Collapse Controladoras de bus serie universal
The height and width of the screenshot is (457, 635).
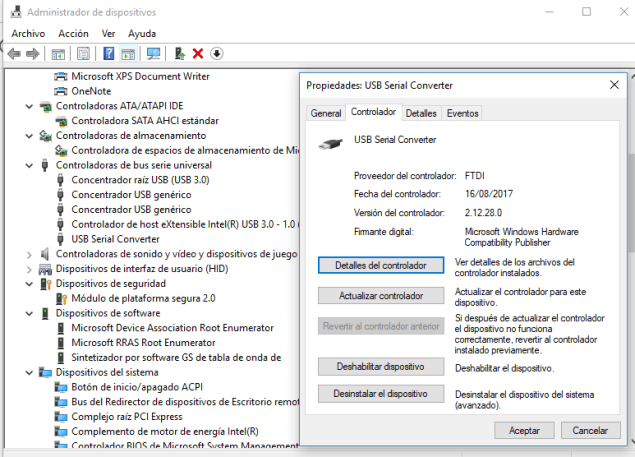pyautogui.click(x=29, y=165)
